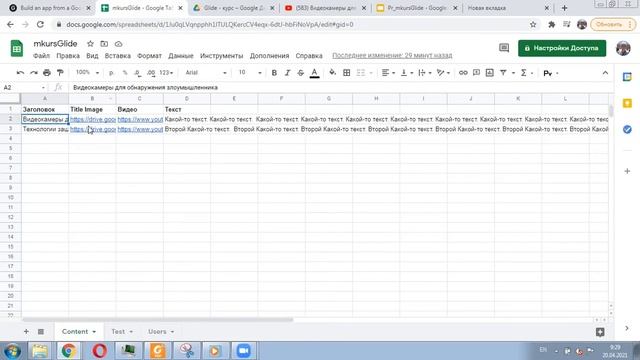Image resolution: width=640 pixels, height=360 pixels.
Task: Open the Вставка menu
Action: tap(118, 56)
